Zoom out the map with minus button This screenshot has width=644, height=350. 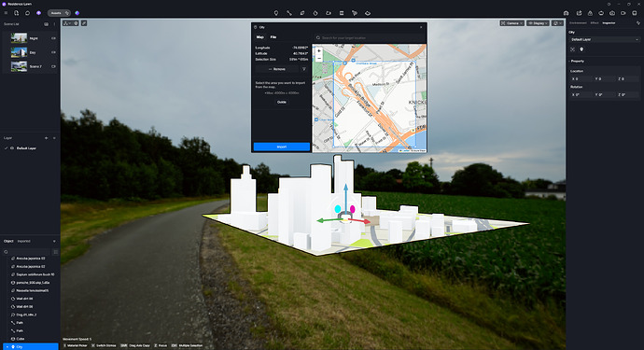319,58
